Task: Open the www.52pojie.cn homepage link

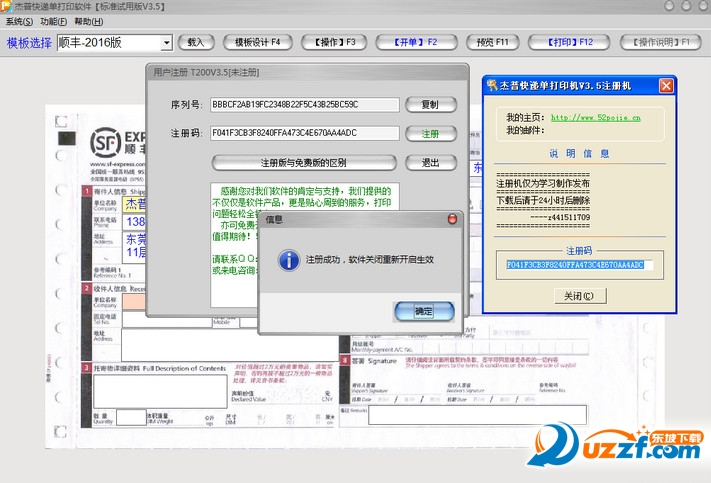Action: pyautogui.click(x=595, y=117)
